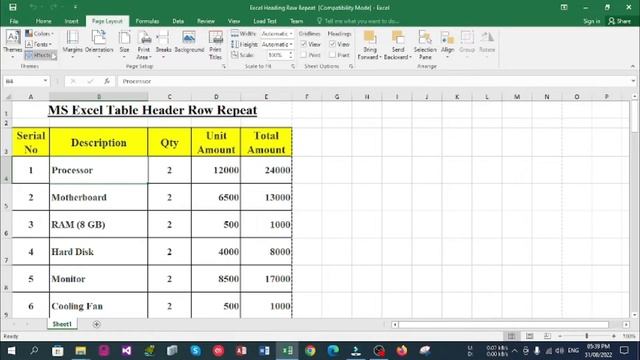
Task: Select cell containing Motherboard
Action: coord(98,198)
